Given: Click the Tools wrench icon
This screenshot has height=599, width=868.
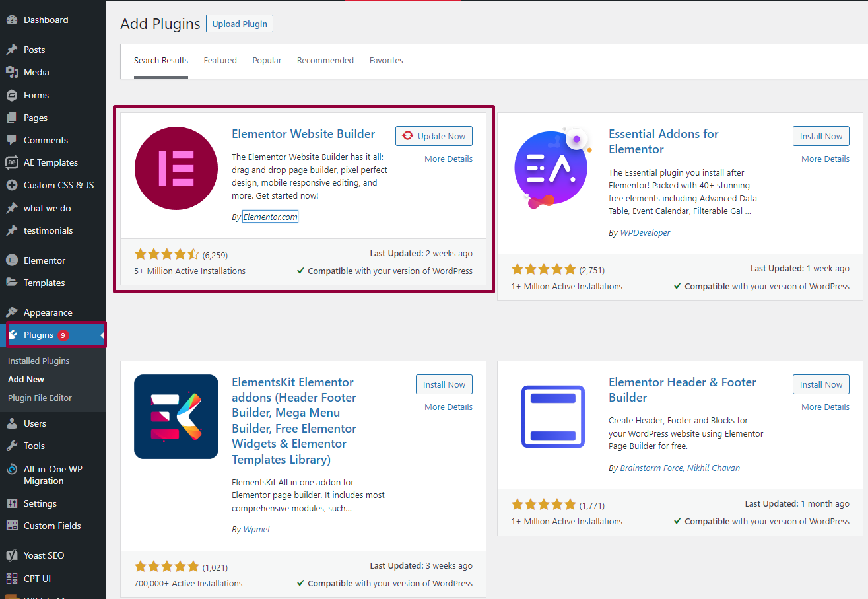Looking at the screenshot, I should pos(12,446).
